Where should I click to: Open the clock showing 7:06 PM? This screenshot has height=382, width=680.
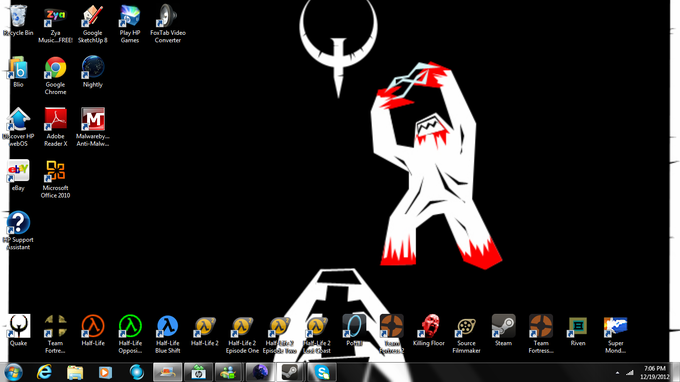(654, 373)
